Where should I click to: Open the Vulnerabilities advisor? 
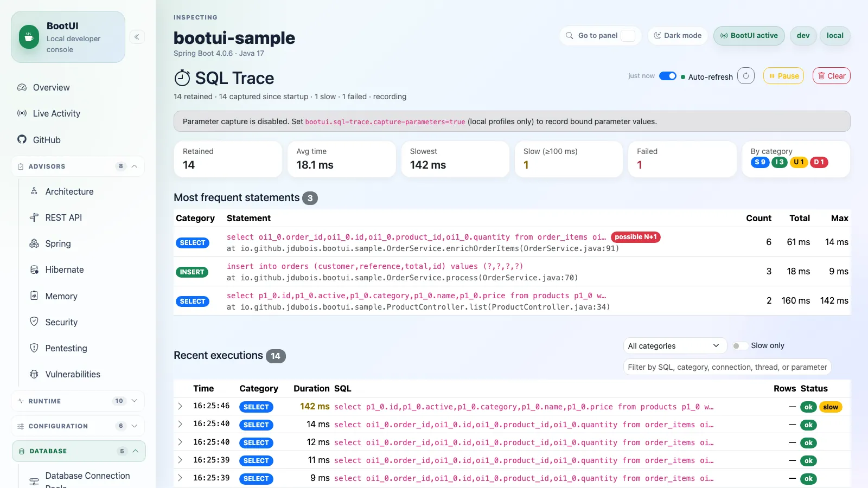(x=73, y=374)
